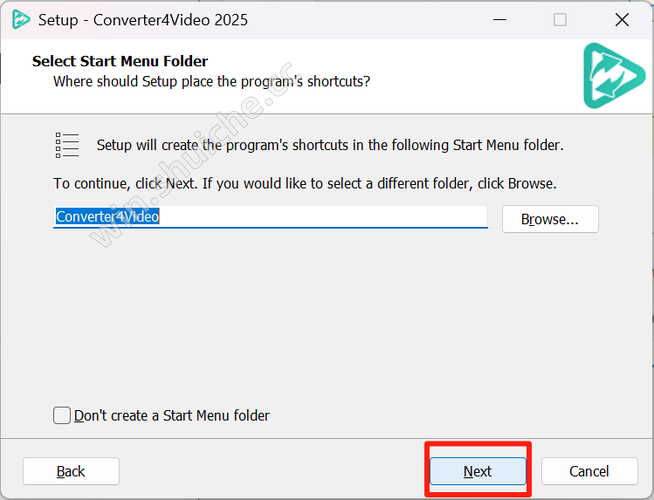Click the "Select Start Menu Folder" heading
654x500 pixels.
tap(120, 61)
